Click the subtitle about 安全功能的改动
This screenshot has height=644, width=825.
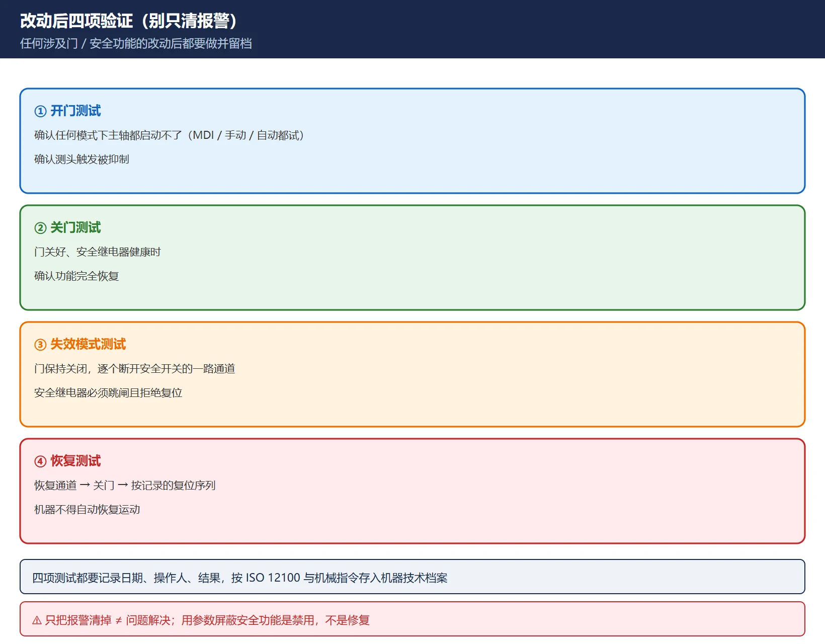point(136,44)
